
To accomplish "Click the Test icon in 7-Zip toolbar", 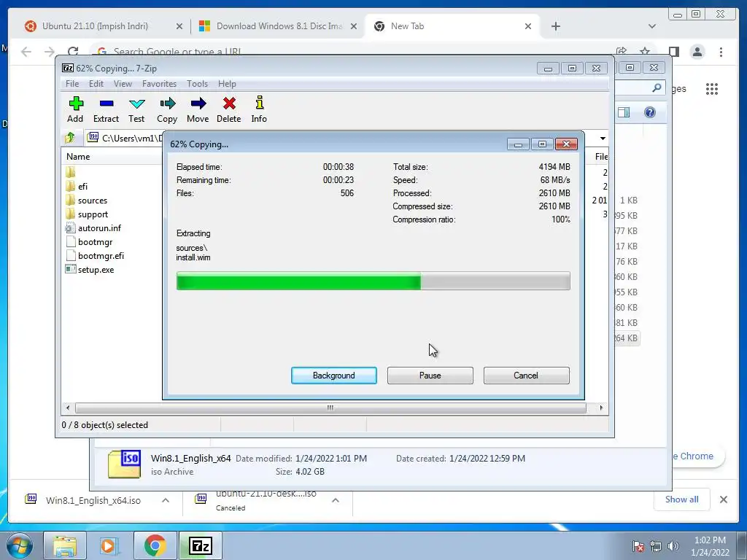I will [136, 109].
